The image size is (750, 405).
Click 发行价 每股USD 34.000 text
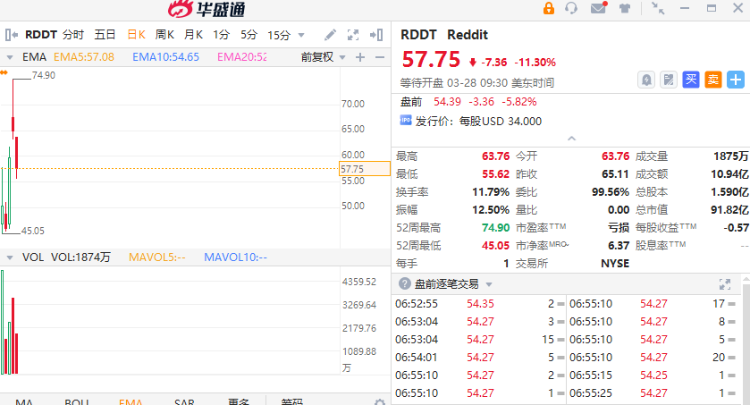478,121
